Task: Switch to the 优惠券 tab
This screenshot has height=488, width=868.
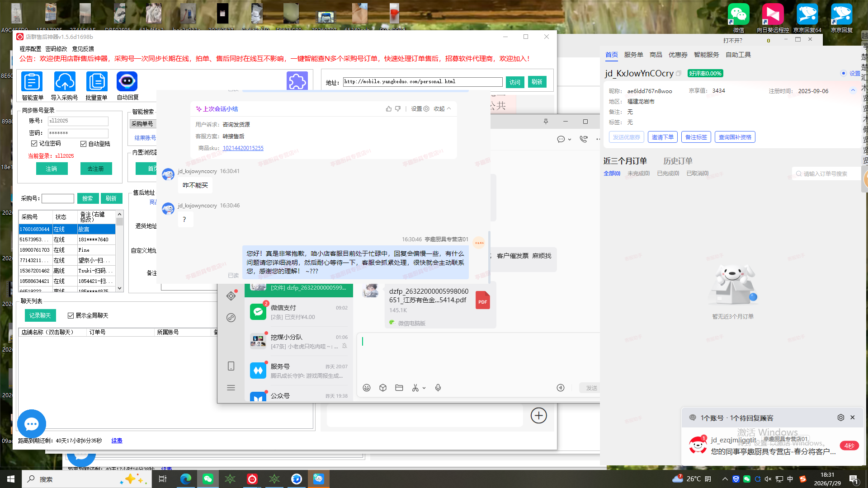Action: click(678, 55)
